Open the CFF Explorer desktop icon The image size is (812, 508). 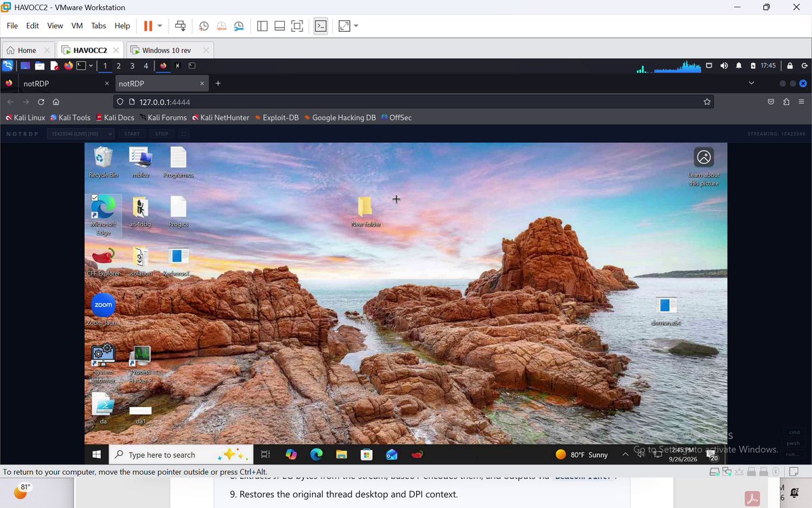coord(103,261)
